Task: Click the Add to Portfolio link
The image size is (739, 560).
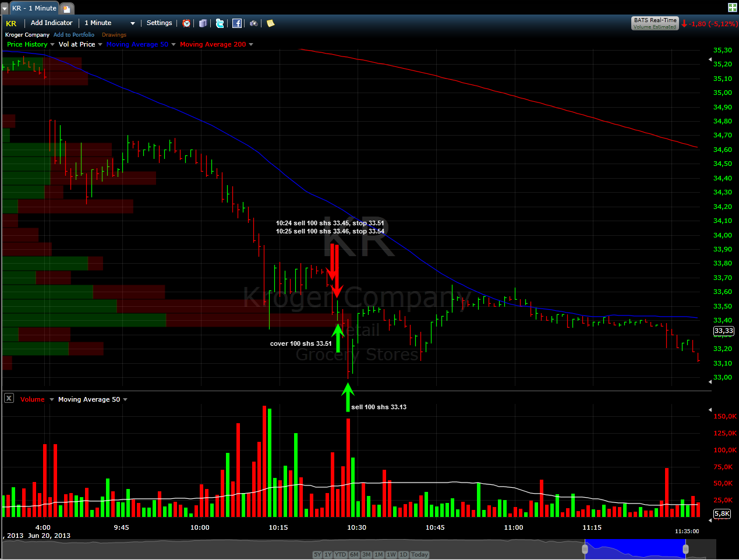Action: click(x=74, y=35)
